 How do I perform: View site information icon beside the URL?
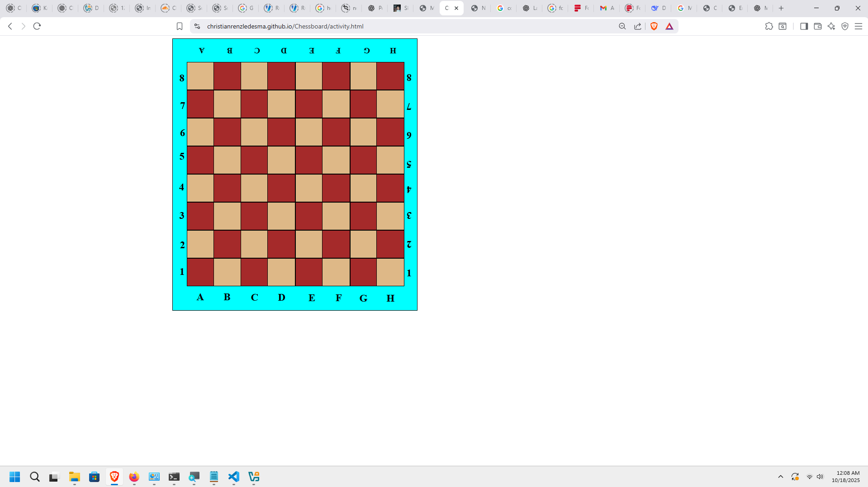197,26
